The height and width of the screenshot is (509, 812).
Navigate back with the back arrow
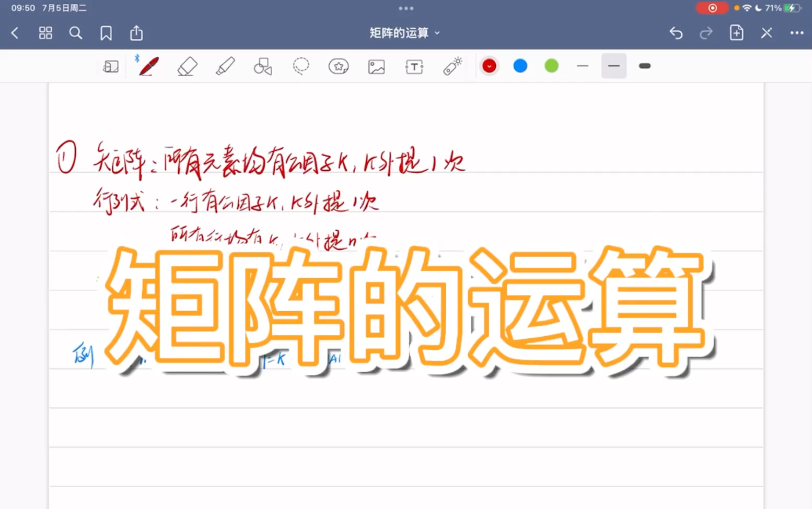(15, 33)
